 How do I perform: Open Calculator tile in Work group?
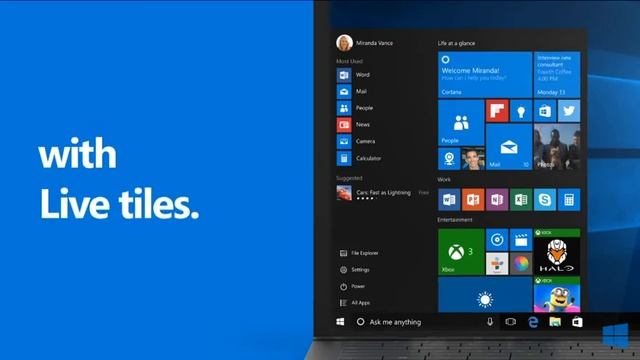pyautogui.click(x=569, y=200)
